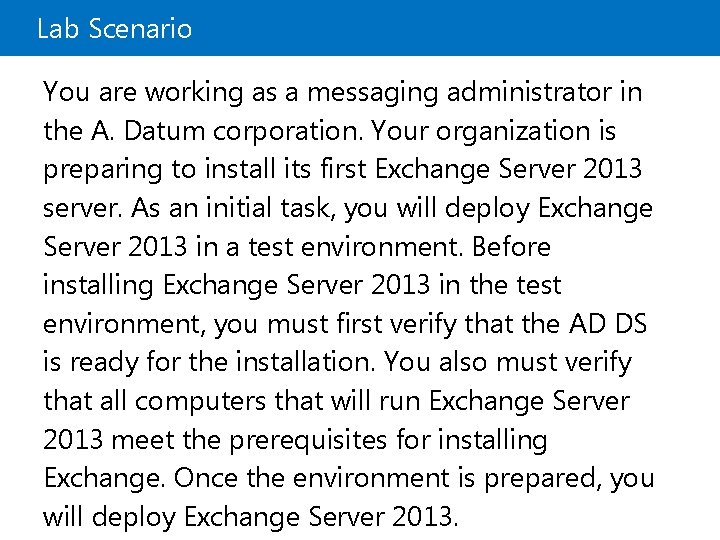Select the word "prerequisites"
The height and width of the screenshot is (540, 720).
point(350,440)
